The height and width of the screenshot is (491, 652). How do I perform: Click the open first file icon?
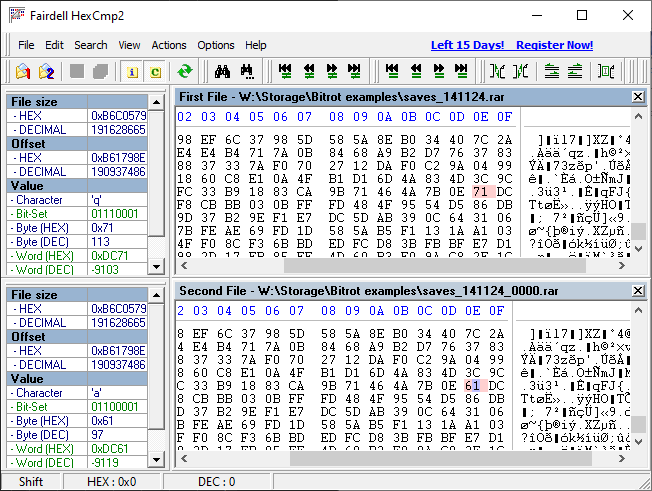point(23,72)
